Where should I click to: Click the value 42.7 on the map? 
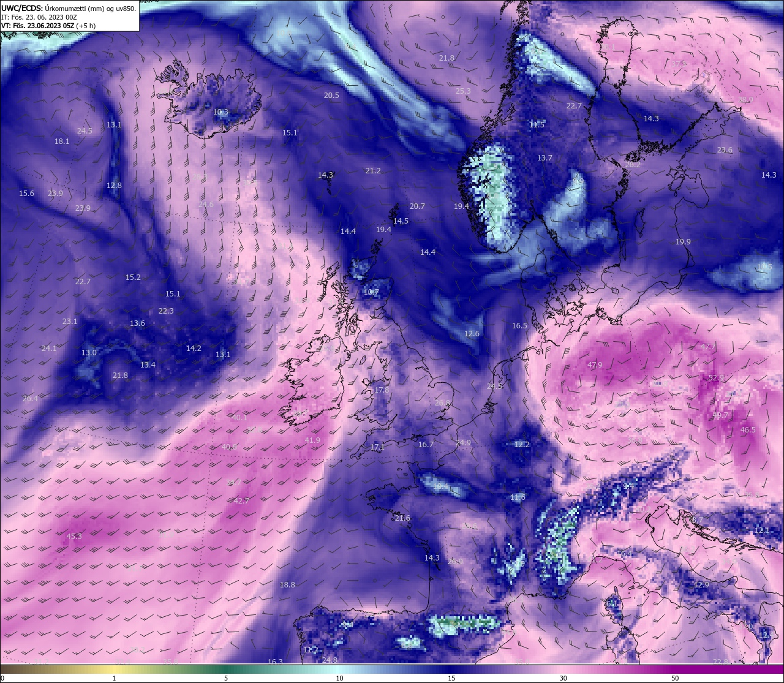241,501
